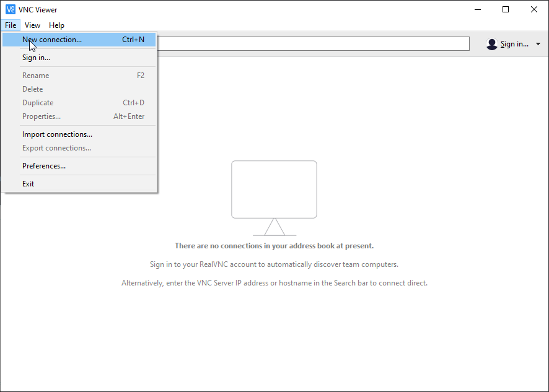
Task: Choose Import connections... menu entry
Action: click(x=79, y=134)
